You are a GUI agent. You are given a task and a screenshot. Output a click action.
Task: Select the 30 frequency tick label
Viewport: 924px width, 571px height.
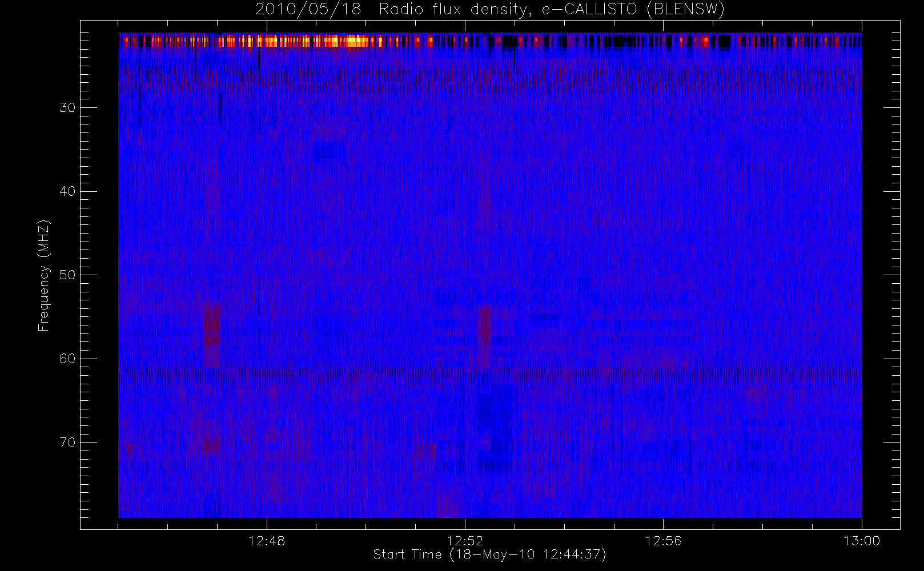(x=67, y=107)
